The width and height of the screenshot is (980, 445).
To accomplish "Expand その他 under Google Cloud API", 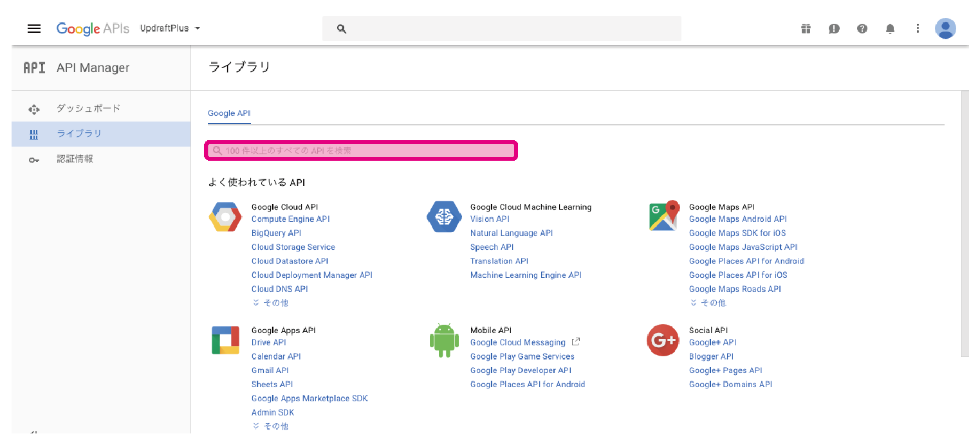I will coord(270,303).
